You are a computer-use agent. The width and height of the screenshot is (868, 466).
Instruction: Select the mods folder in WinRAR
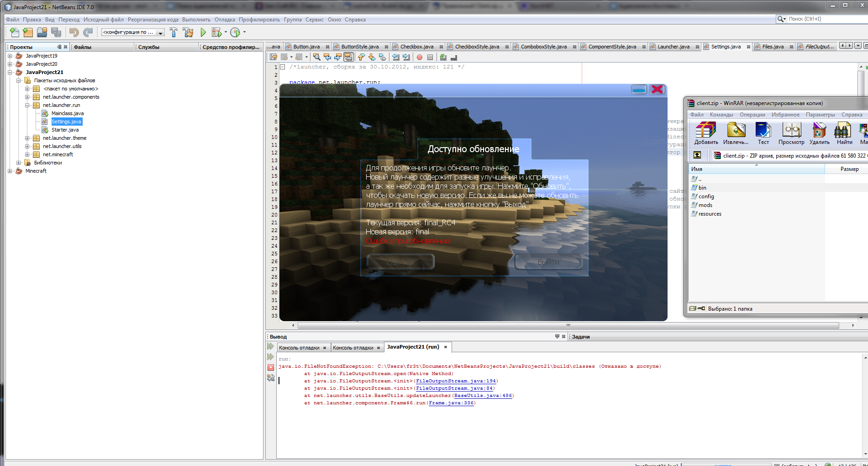(x=705, y=205)
